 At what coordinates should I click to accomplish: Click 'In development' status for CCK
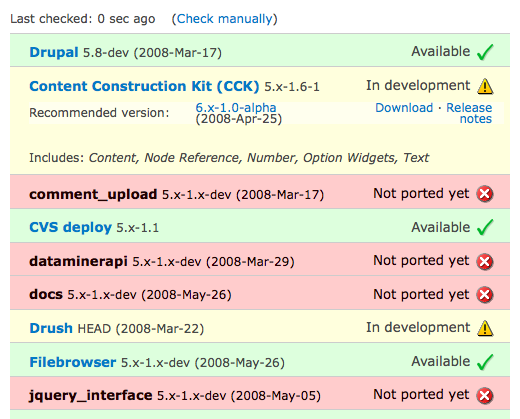point(418,86)
